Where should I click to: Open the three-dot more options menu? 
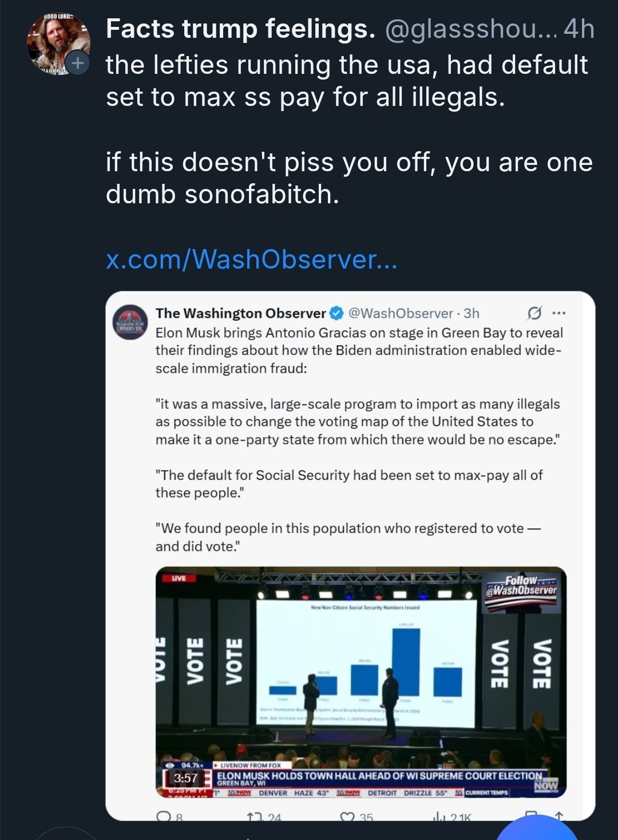click(x=559, y=313)
